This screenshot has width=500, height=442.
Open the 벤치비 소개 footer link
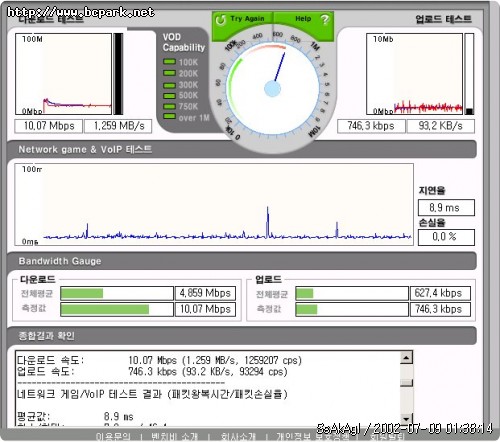[x=174, y=436]
